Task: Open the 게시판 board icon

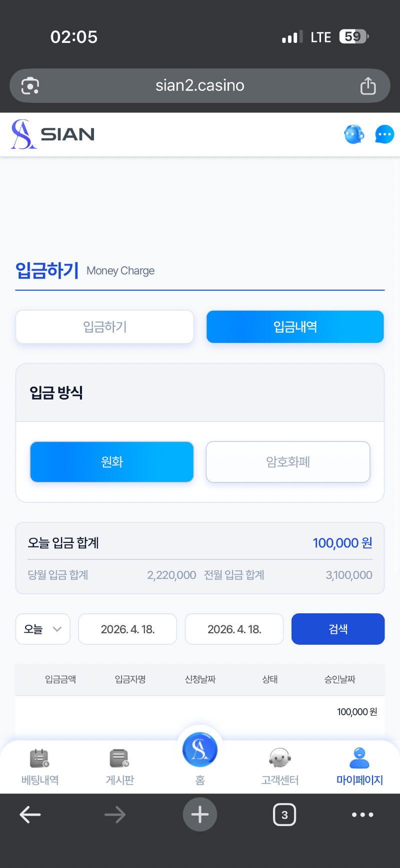Action: pos(120,766)
